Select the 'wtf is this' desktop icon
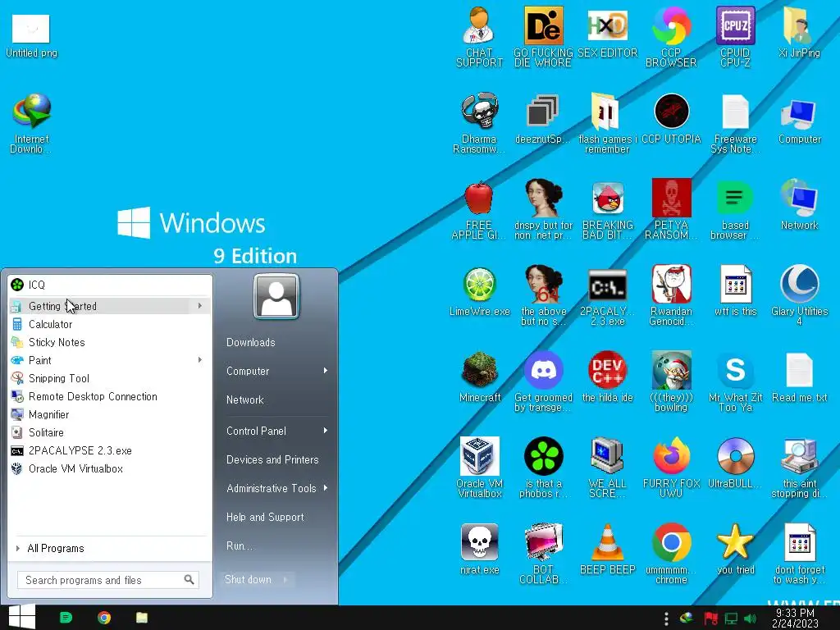The image size is (840, 630). pyautogui.click(x=735, y=291)
